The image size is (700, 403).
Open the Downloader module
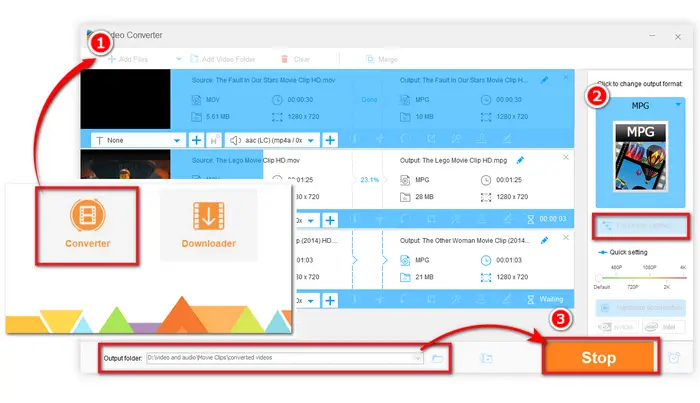pyautogui.click(x=208, y=225)
